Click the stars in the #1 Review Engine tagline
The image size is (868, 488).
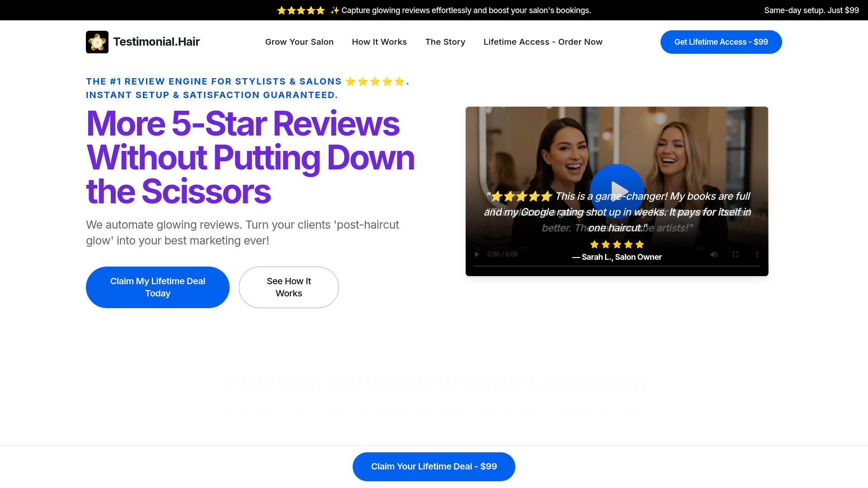(x=375, y=82)
